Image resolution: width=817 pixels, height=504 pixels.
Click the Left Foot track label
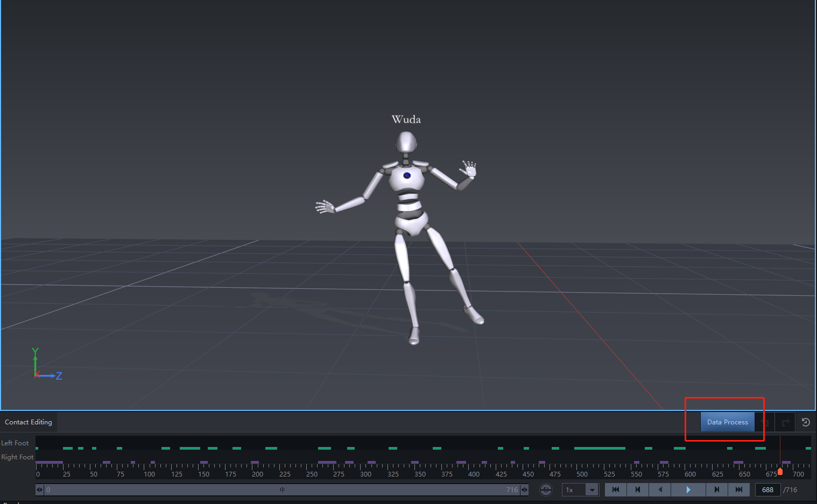click(15, 443)
